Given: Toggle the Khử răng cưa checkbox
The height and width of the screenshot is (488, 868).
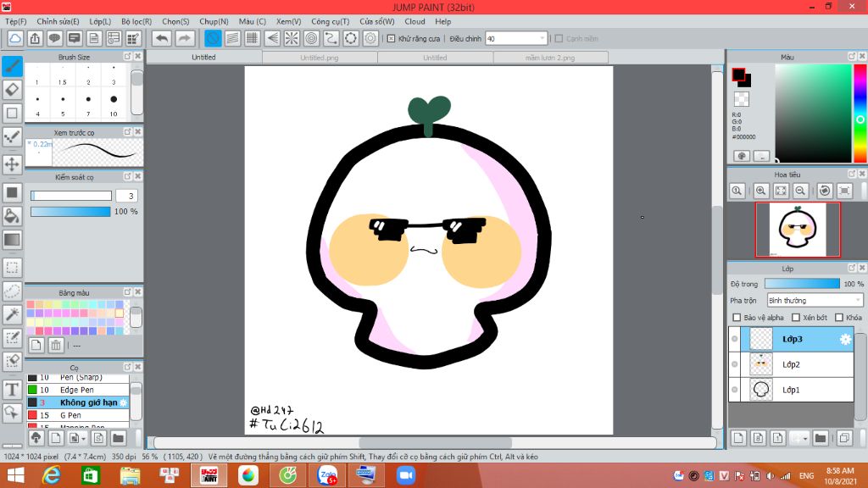Looking at the screenshot, I should point(391,39).
